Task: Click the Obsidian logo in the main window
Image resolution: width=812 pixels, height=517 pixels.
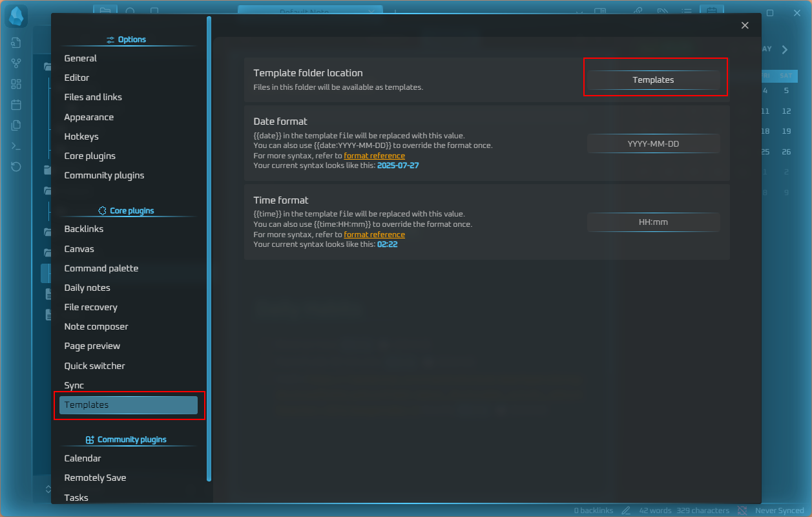Action: coord(17,17)
